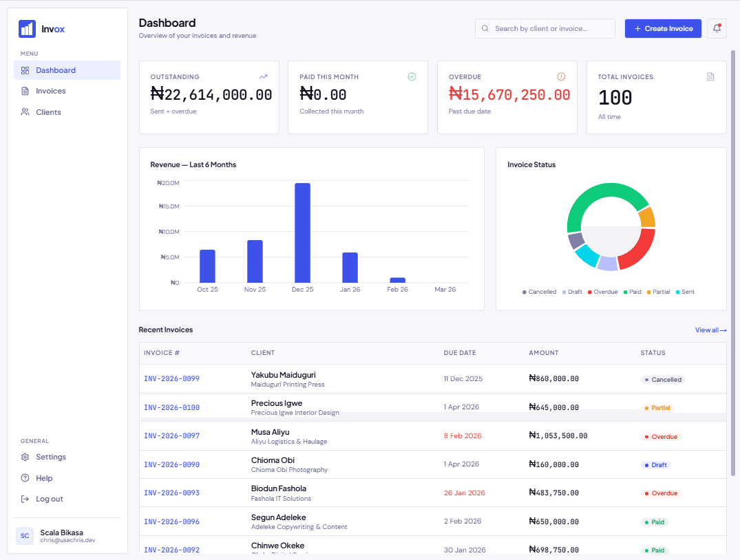Toggle Paid in the Invoice Status legend
This screenshot has height=560, width=740.
click(x=632, y=291)
